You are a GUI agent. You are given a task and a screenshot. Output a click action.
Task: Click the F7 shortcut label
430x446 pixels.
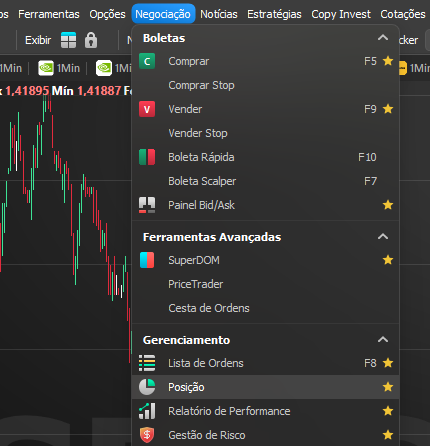(370, 181)
